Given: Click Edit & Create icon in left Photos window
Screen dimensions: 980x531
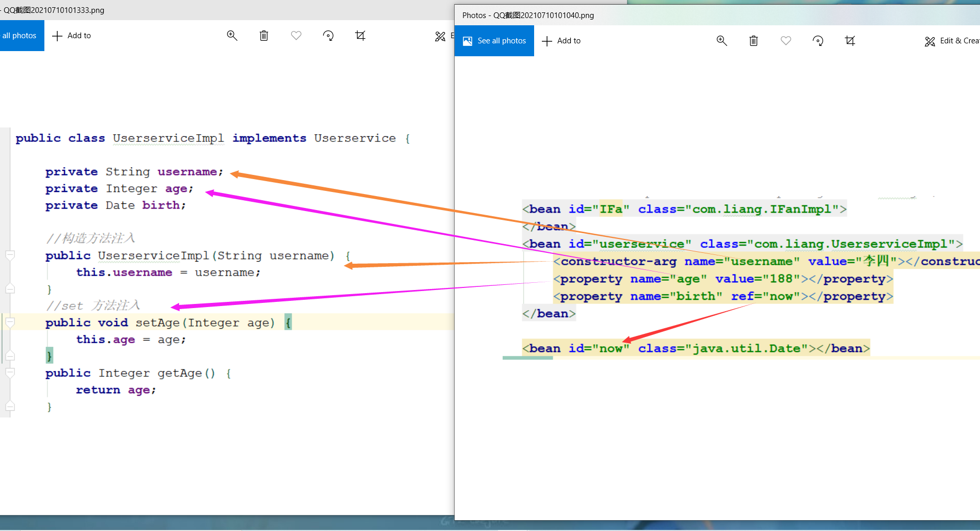Looking at the screenshot, I should click(x=440, y=36).
